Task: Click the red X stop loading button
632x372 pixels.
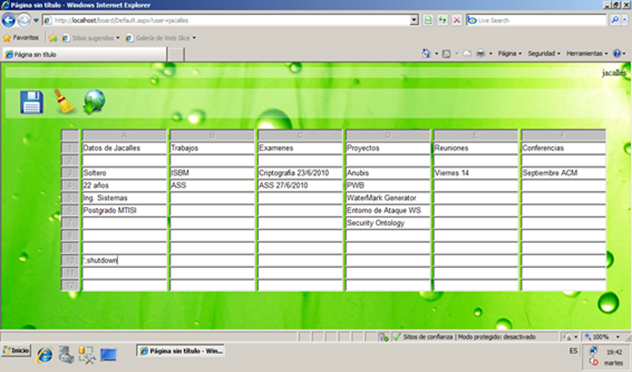Action: 456,20
